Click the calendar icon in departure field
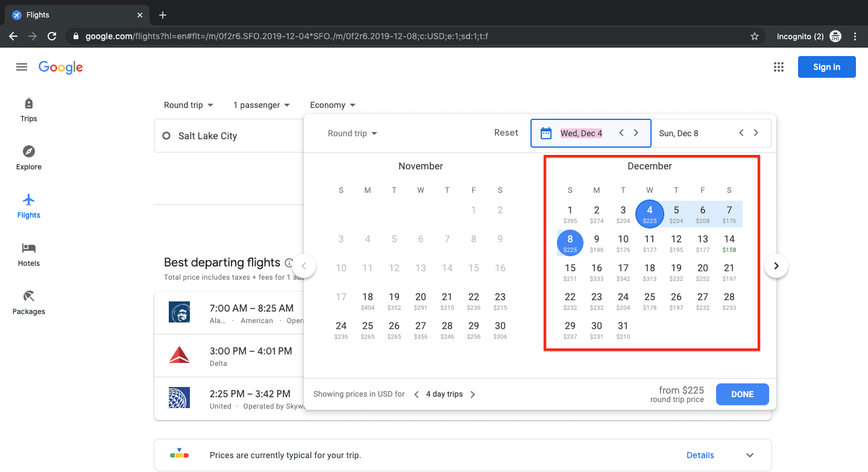Screen dimensions: 868x472 546,133
